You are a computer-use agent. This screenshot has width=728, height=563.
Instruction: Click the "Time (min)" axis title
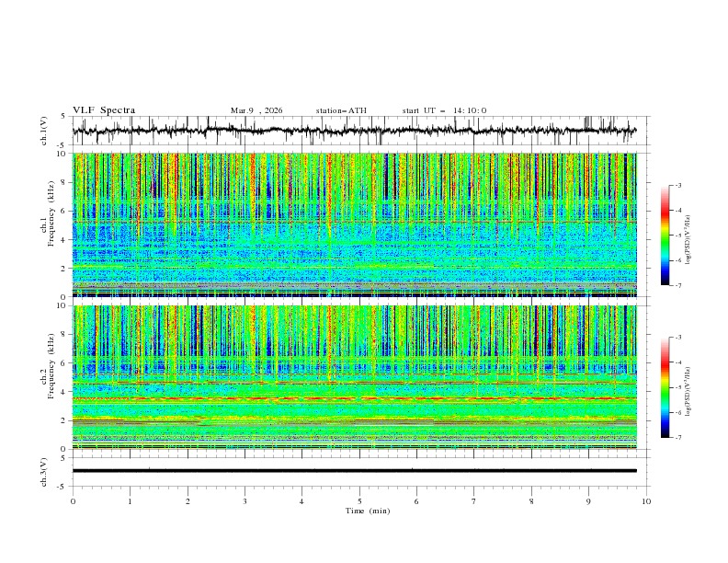point(368,511)
